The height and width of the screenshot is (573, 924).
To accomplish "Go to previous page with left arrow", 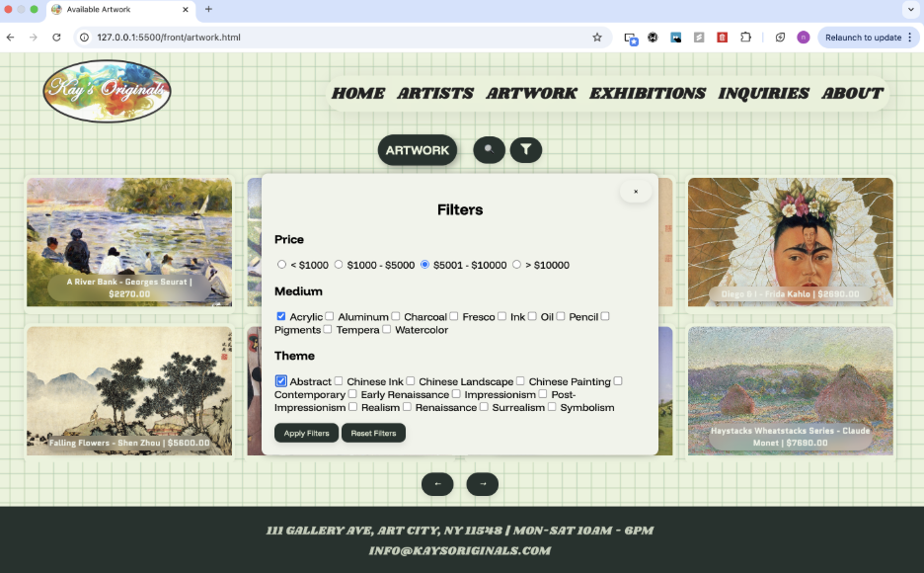I will tap(437, 484).
